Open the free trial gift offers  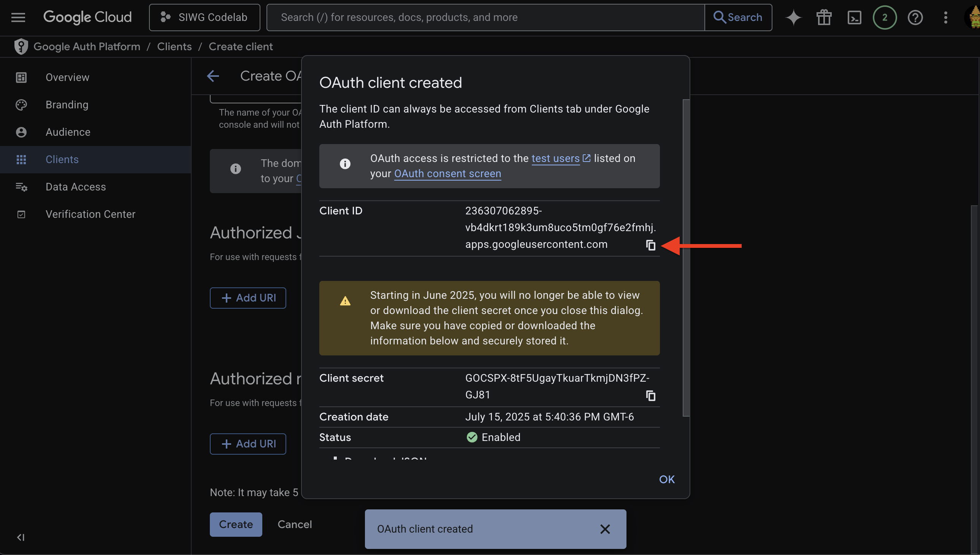click(823, 17)
